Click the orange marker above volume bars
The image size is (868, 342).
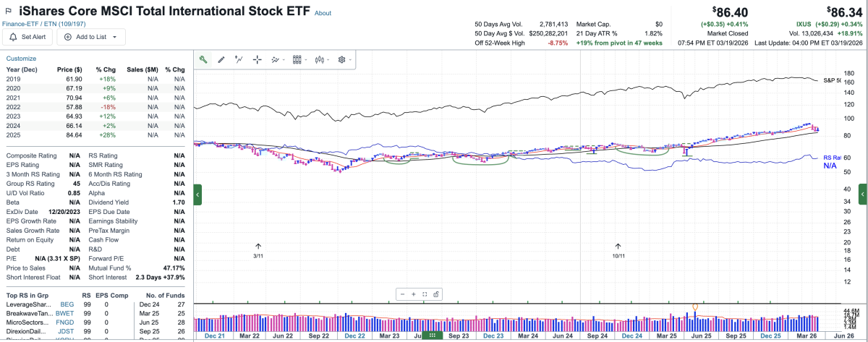(x=695, y=307)
